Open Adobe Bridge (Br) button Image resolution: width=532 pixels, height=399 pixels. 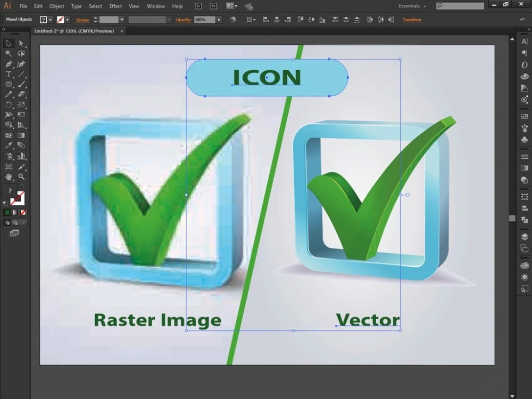coord(198,6)
